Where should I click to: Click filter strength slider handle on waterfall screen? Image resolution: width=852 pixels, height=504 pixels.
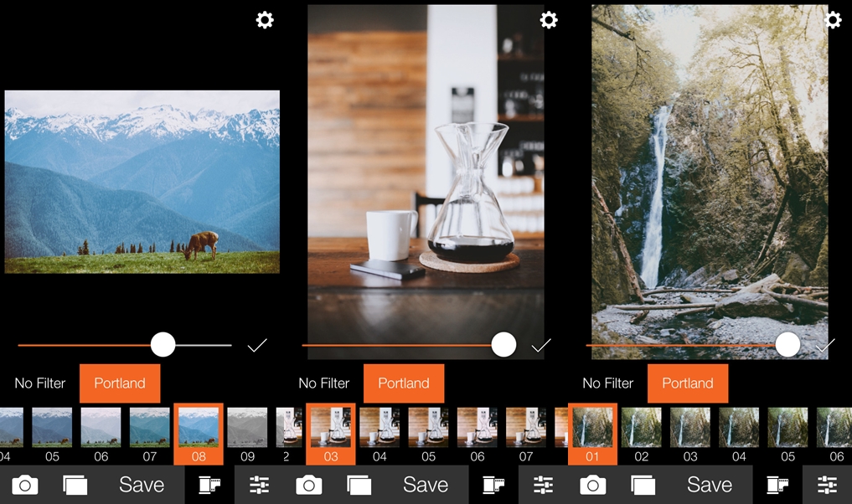(787, 345)
